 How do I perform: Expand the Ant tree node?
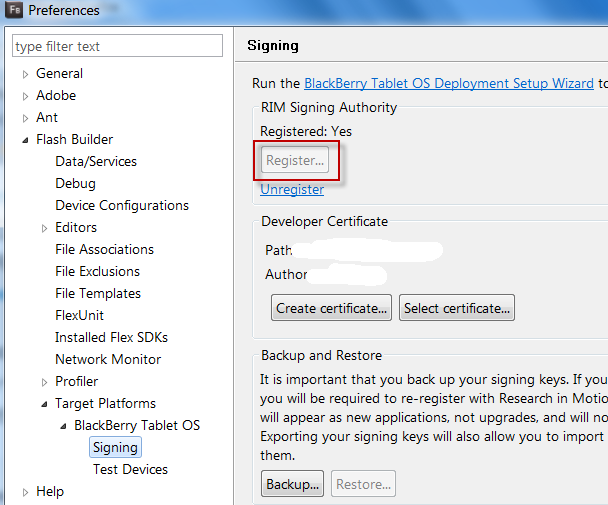pyautogui.click(x=25, y=118)
